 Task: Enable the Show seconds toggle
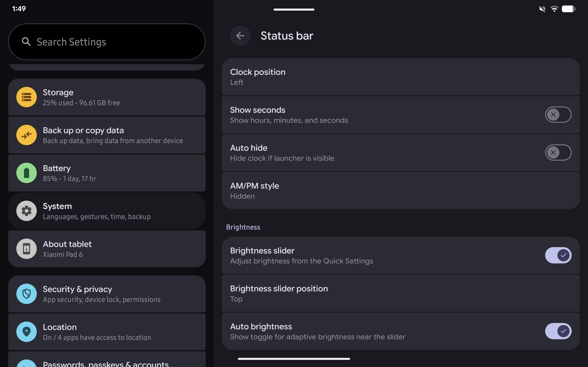tap(558, 114)
